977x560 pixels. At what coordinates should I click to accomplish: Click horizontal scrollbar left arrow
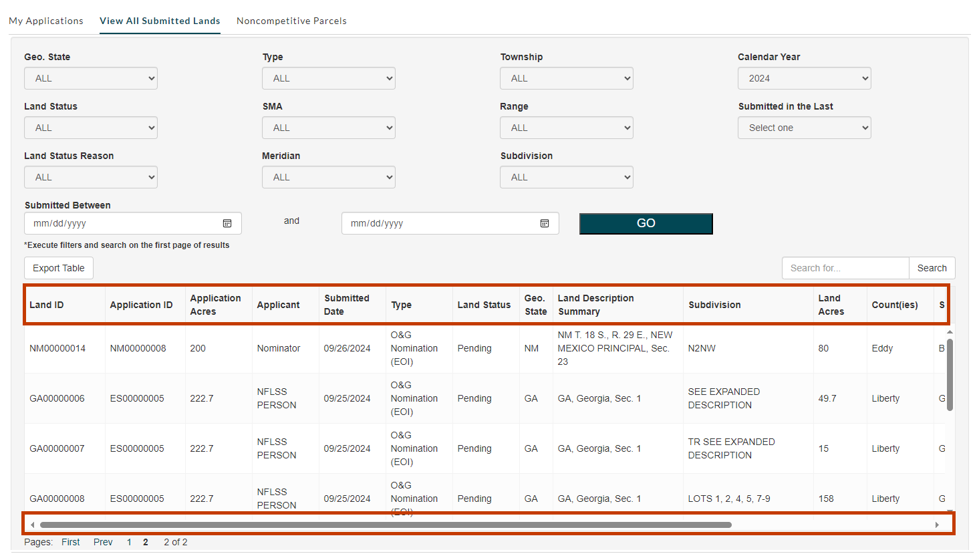pos(33,525)
